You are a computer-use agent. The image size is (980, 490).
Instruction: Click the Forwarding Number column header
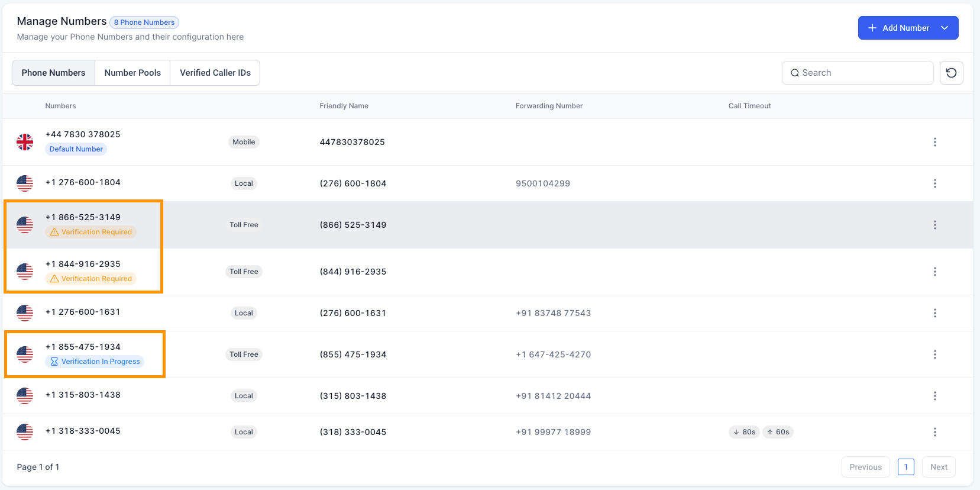[x=549, y=106]
